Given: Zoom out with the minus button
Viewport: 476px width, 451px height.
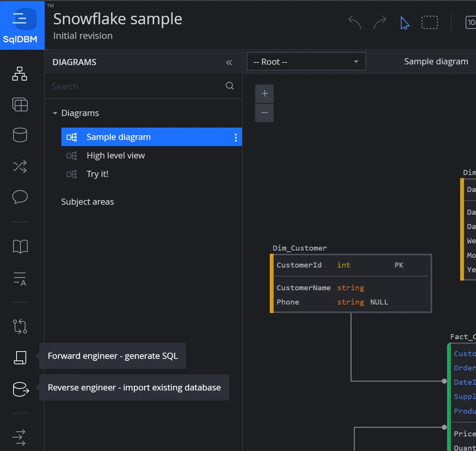Looking at the screenshot, I should 264,113.
